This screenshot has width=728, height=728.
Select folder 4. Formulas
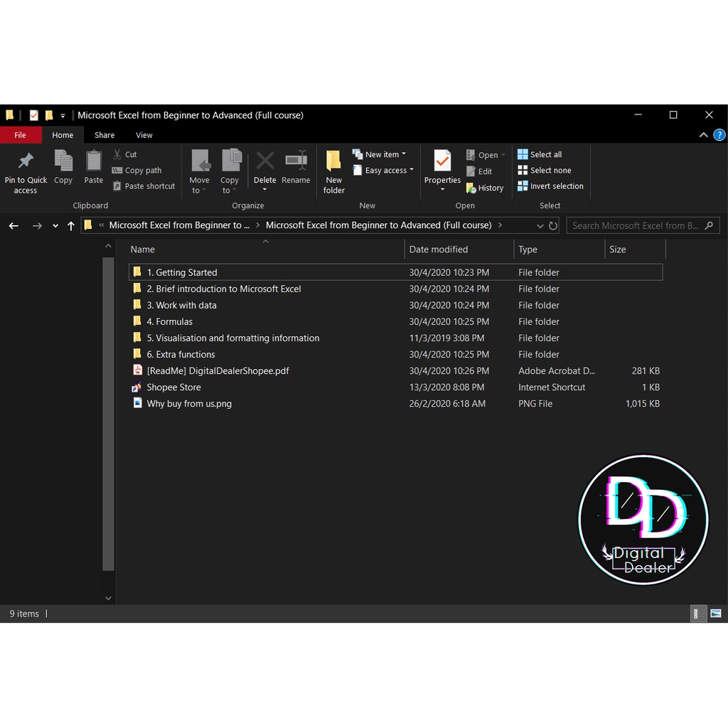click(x=395, y=321)
